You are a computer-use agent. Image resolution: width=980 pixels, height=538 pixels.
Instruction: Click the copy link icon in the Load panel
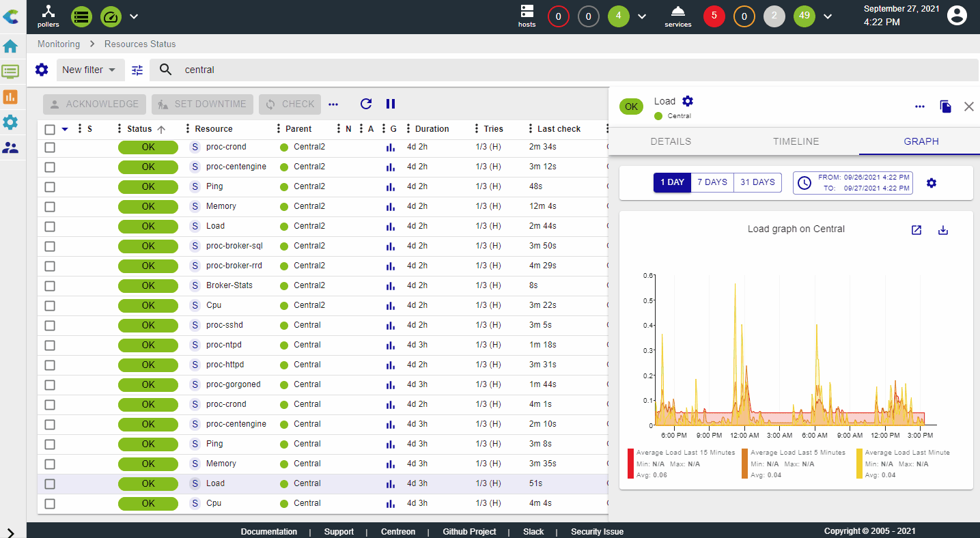[945, 107]
